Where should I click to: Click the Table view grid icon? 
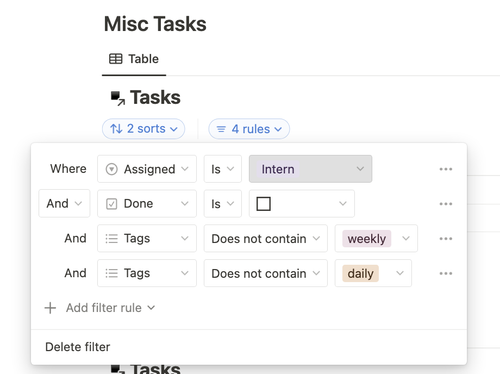pos(116,59)
